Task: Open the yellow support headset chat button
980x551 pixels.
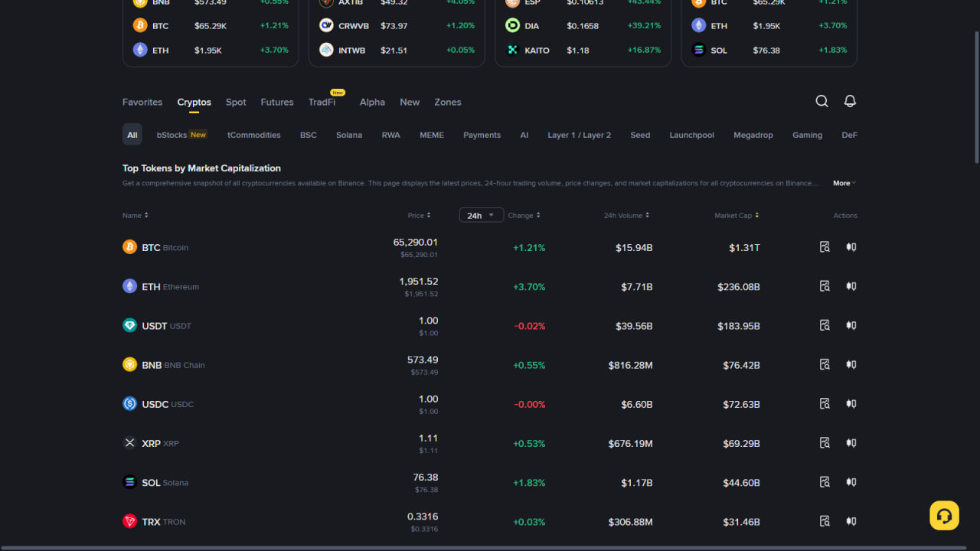Action: [944, 516]
